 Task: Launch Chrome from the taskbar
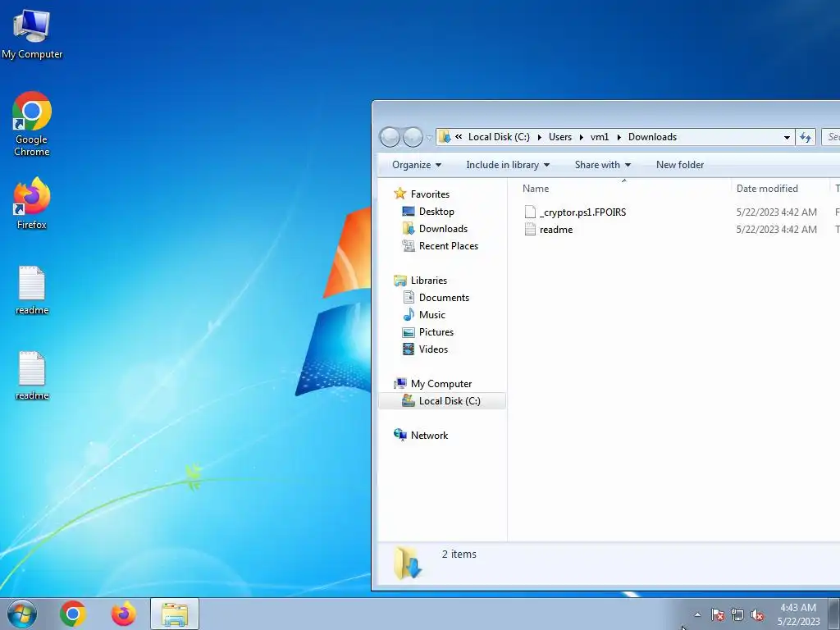[x=73, y=614]
